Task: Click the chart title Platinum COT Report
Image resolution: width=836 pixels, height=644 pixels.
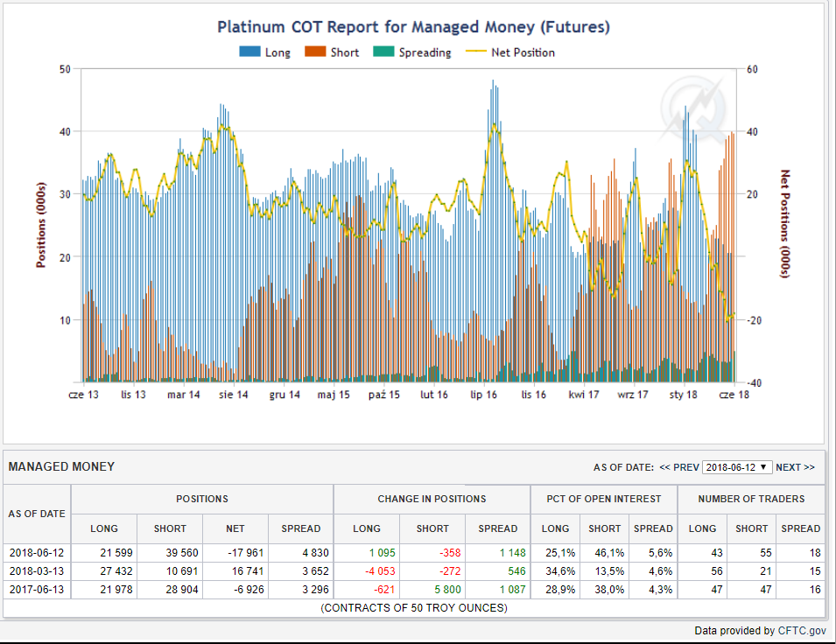Action: tap(413, 26)
